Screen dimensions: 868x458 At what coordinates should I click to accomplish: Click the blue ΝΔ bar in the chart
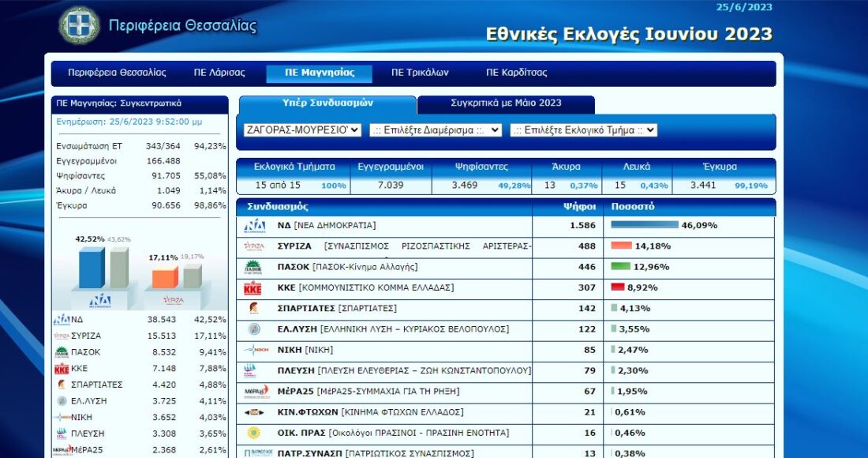coord(92,268)
